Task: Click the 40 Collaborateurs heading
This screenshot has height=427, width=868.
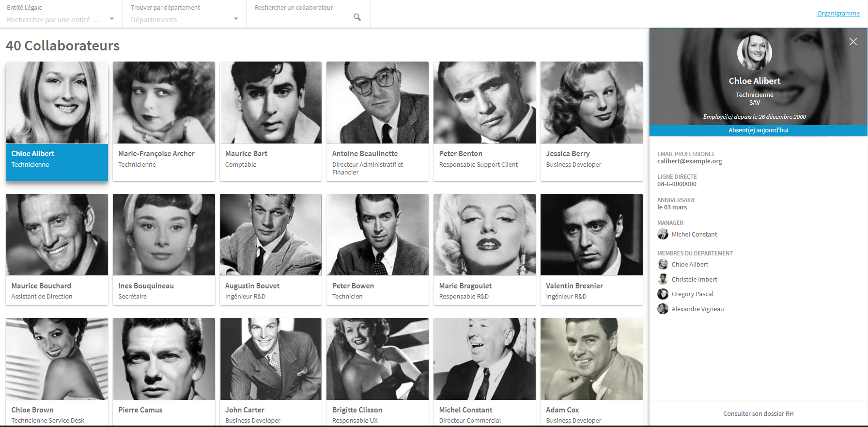Action: [x=62, y=46]
